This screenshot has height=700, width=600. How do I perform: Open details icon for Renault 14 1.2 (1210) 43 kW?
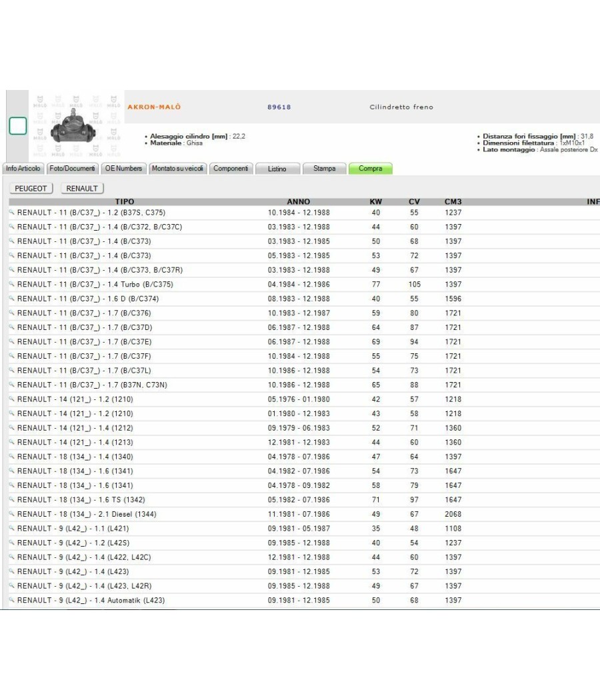[11, 413]
